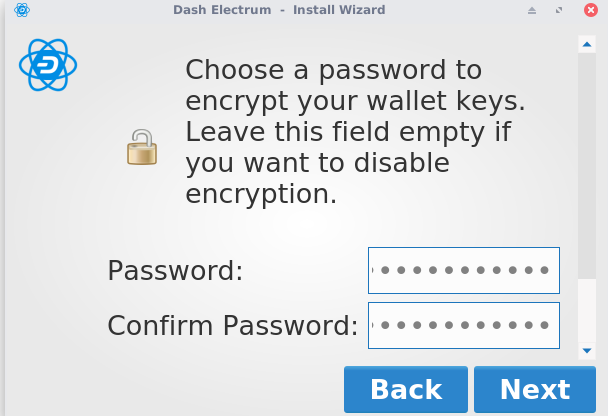The image size is (608, 416).
Task: Focus the Password input field
Action: [463, 270]
